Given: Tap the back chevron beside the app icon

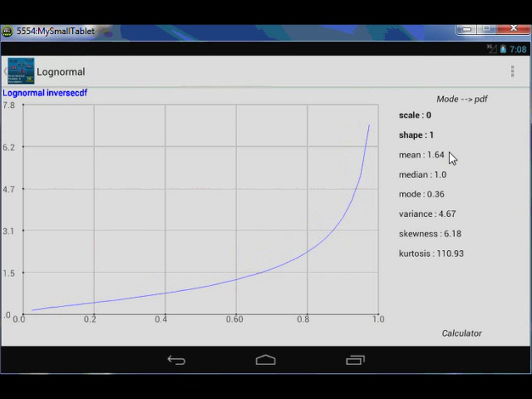Looking at the screenshot, I should (x=4, y=71).
